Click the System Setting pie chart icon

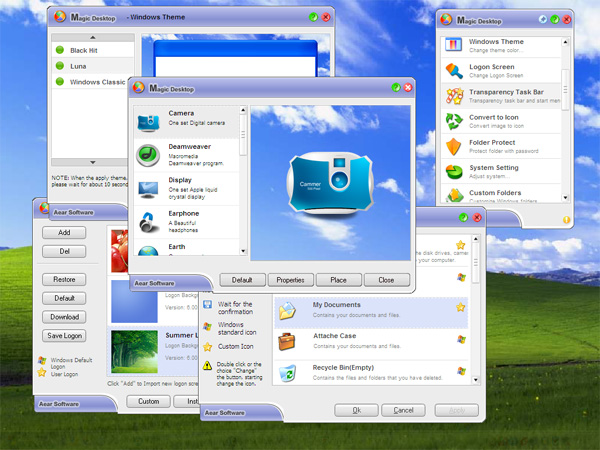click(x=454, y=172)
